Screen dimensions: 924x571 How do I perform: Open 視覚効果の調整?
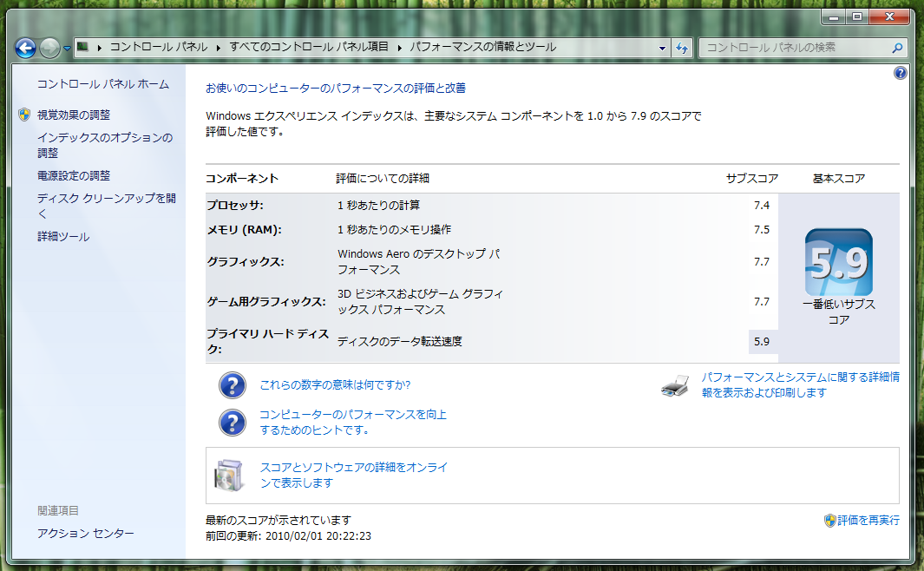click(x=74, y=115)
